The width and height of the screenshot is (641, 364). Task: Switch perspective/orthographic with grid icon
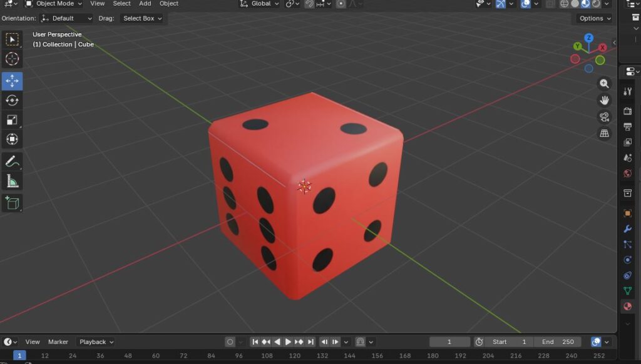604,133
